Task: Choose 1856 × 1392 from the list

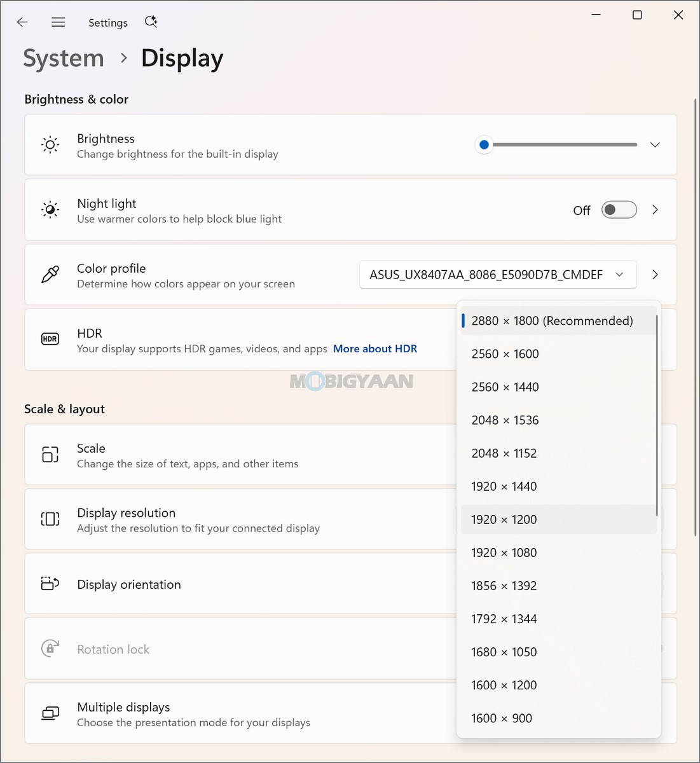Action: click(559, 586)
